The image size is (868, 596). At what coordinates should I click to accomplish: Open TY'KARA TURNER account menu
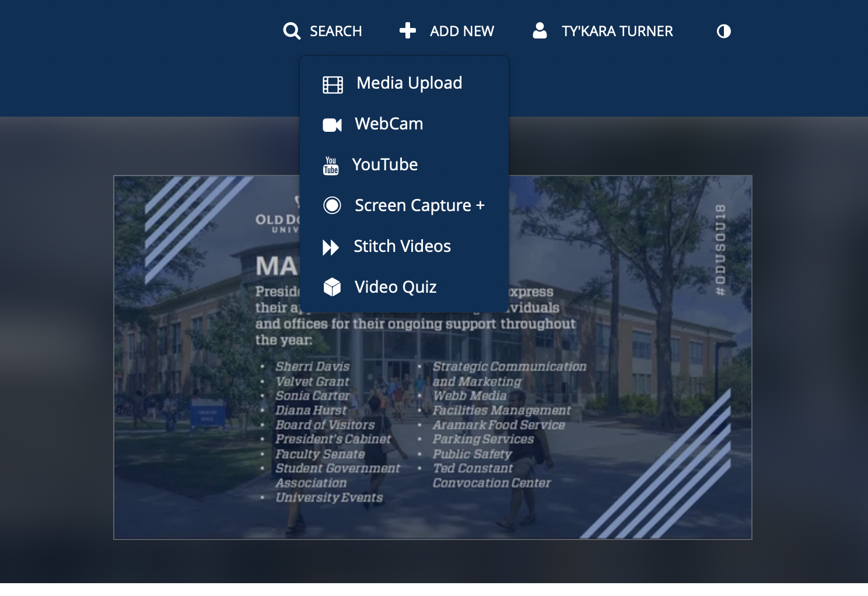tap(617, 31)
